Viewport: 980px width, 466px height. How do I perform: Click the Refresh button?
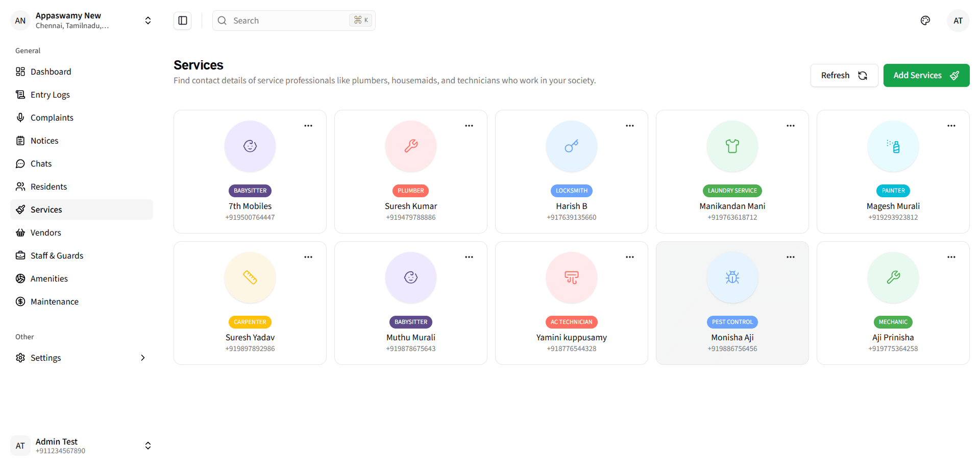click(x=844, y=75)
